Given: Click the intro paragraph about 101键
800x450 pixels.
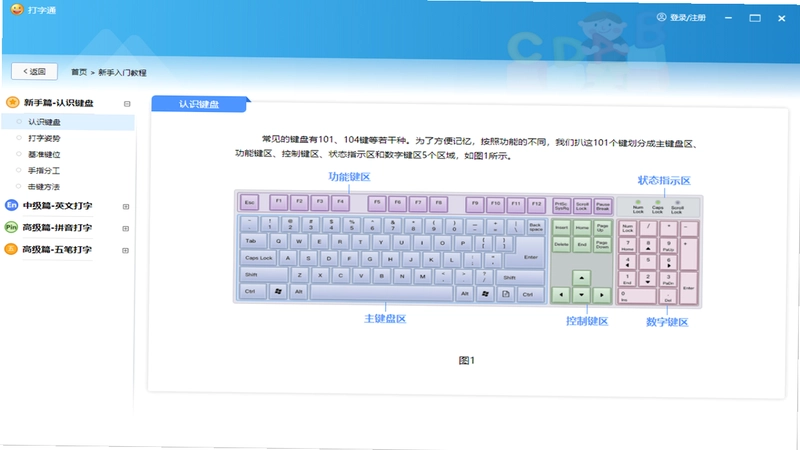Looking at the screenshot, I should (466, 148).
